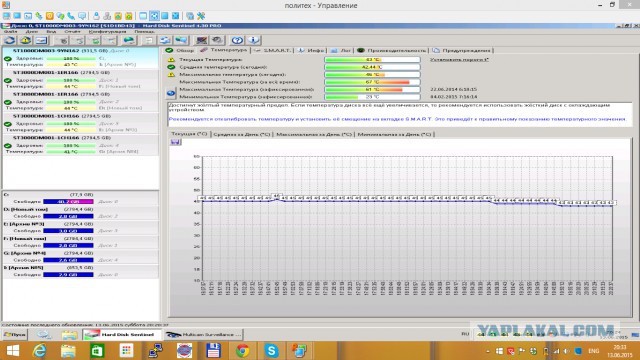Click Multicam Surveillance in the remote taskbar
Image resolution: width=640 pixels, height=360 pixels.
[x=204, y=335]
